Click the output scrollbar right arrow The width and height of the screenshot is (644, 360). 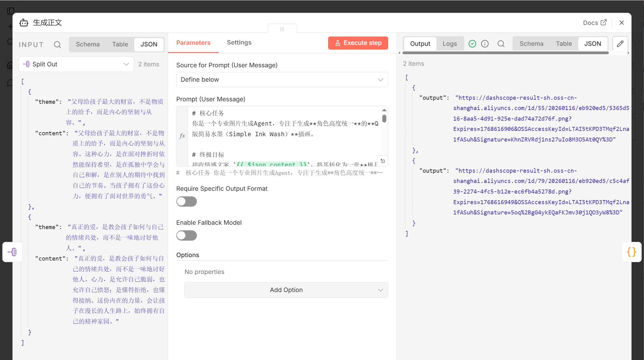pyautogui.click(x=628, y=53)
